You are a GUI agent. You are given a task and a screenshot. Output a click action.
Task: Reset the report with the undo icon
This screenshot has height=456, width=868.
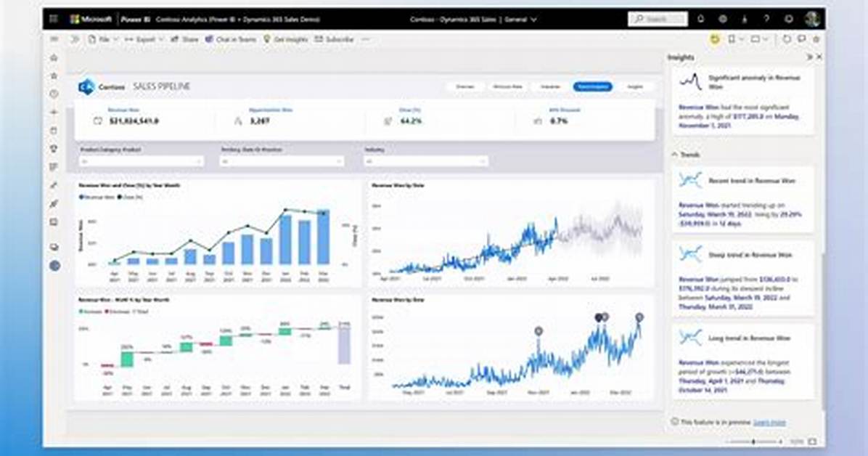coord(787,39)
